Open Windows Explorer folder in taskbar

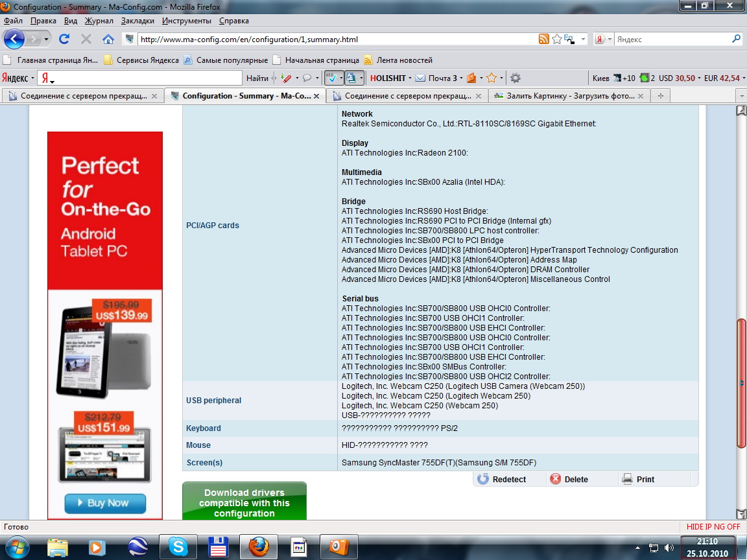[58, 547]
